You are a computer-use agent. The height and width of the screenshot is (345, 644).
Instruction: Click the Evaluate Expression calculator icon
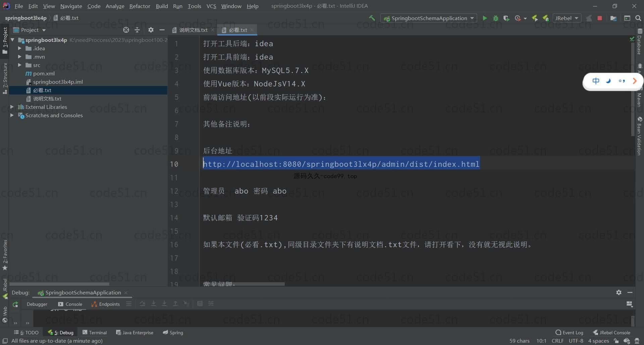(x=200, y=304)
